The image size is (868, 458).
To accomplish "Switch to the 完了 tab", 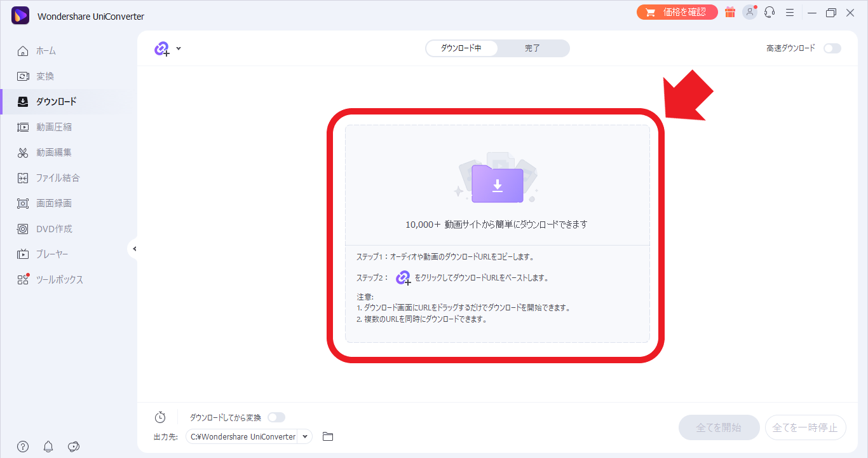I will click(532, 48).
